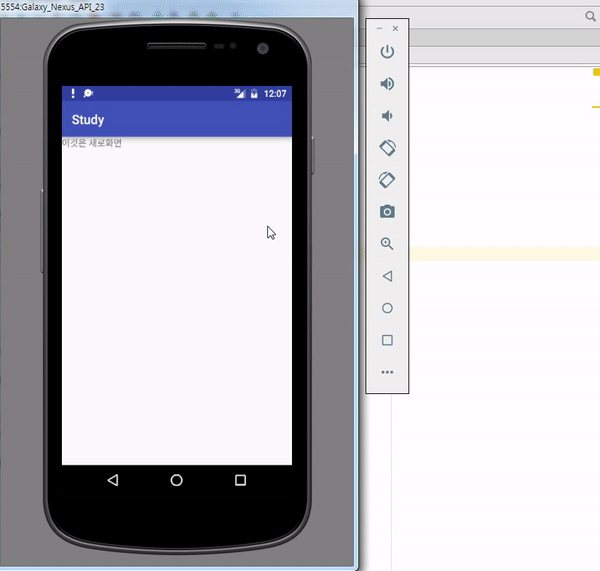The image size is (600, 571).
Task: Take a screenshot with the camera icon
Action: [x=387, y=212]
